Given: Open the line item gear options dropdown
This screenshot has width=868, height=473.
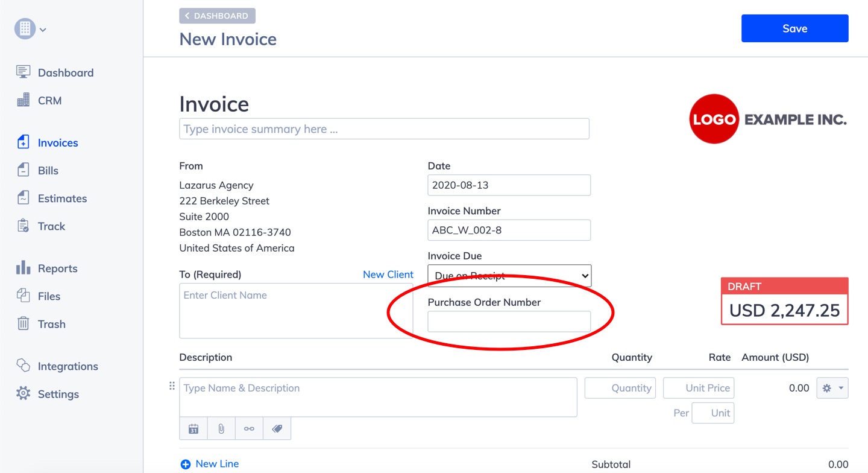Looking at the screenshot, I should (832, 388).
